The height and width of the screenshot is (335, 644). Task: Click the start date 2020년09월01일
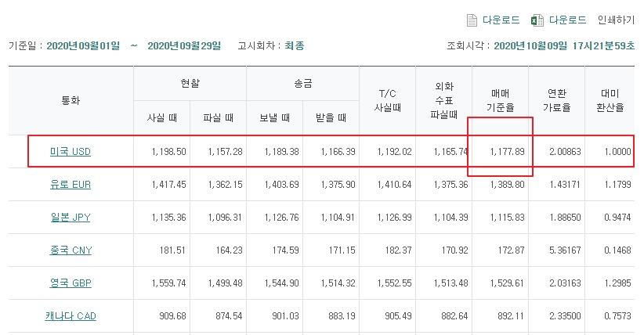point(83,45)
